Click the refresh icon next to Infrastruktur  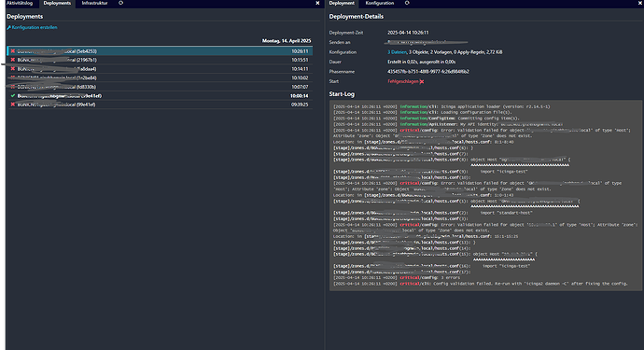(x=120, y=3)
